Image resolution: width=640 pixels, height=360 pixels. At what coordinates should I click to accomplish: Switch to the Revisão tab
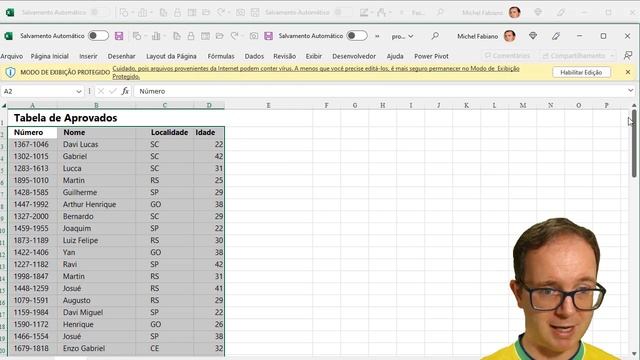(284, 56)
